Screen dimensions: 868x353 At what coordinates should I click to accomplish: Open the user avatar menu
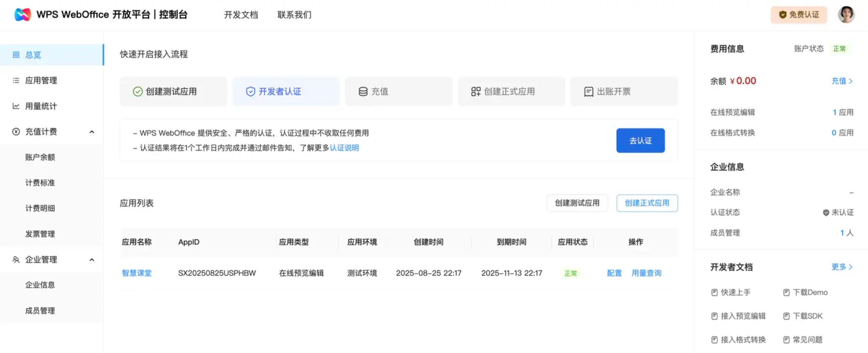click(846, 15)
